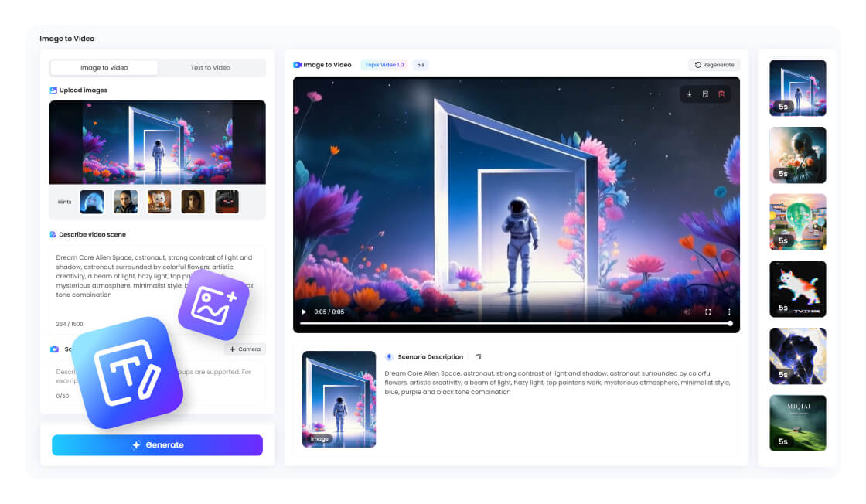Viewport: 866px width, 504px height.
Task: Select the Image to Video tab
Action: pos(104,68)
